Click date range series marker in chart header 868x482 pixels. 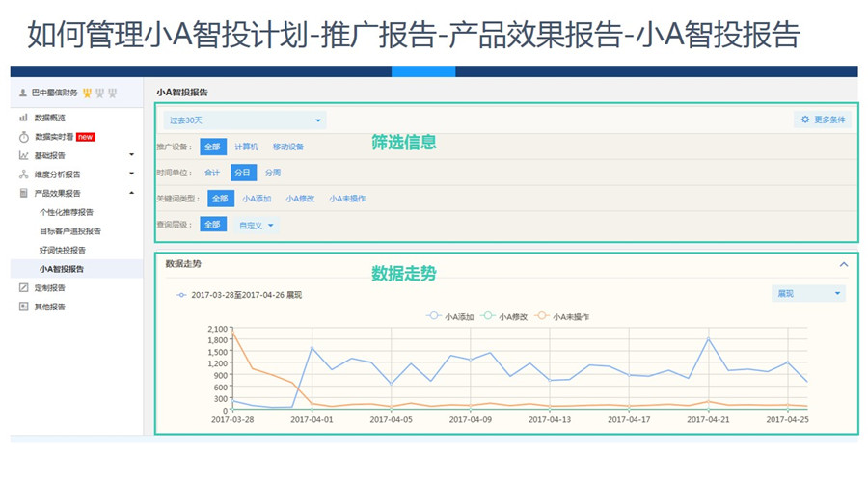pos(181,295)
